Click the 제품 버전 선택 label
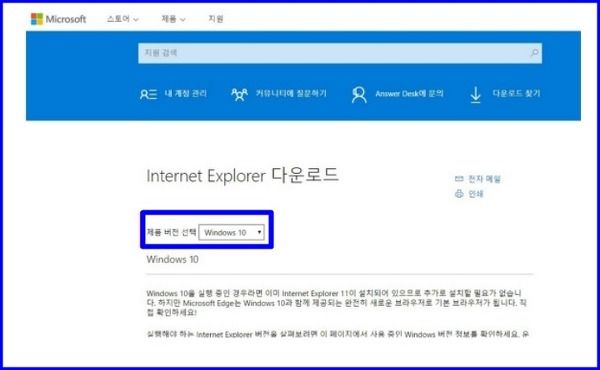The width and height of the screenshot is (600, 370). click(x=171, y=232)
